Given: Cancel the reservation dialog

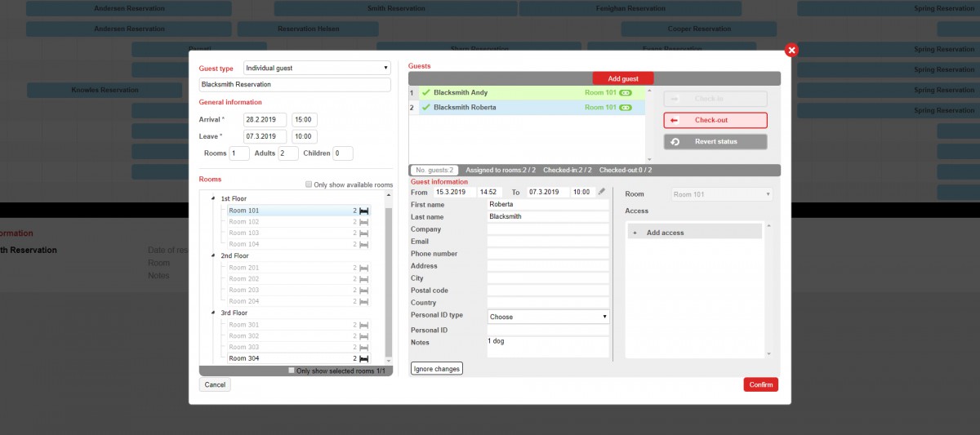Looking at the screenshot, I should tap(215, 384).
